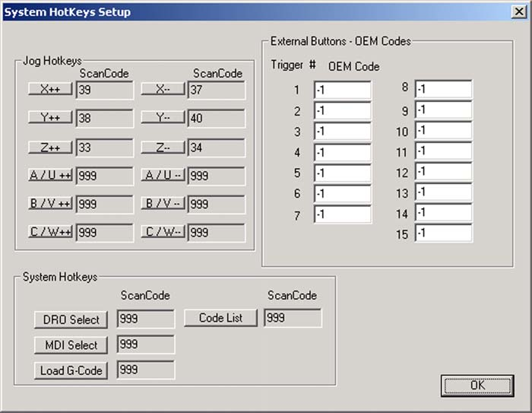Focus the Load G-Code scancode field

(146, 370)
